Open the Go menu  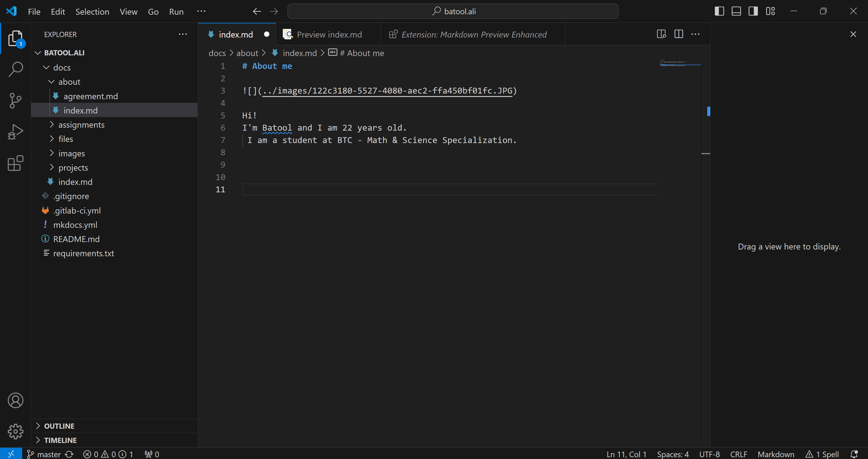tap(153, 12)
